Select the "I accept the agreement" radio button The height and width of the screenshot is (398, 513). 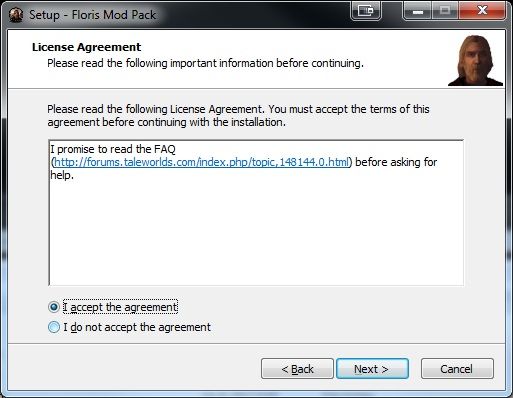pos(54,307)
